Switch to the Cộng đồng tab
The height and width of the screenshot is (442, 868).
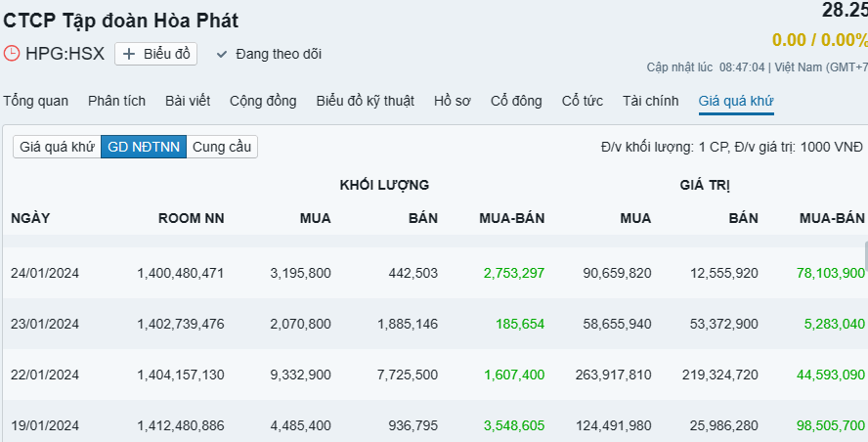point(263,101)
